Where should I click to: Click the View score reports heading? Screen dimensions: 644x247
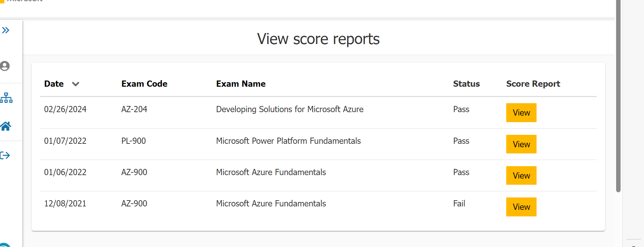point(318,39)
